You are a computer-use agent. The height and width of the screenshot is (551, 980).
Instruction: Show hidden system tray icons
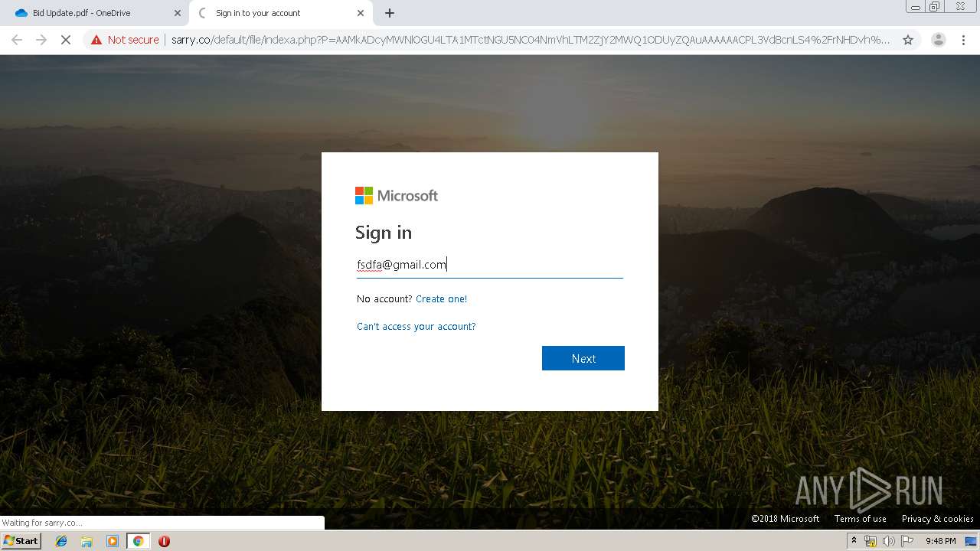click(854, 541)
